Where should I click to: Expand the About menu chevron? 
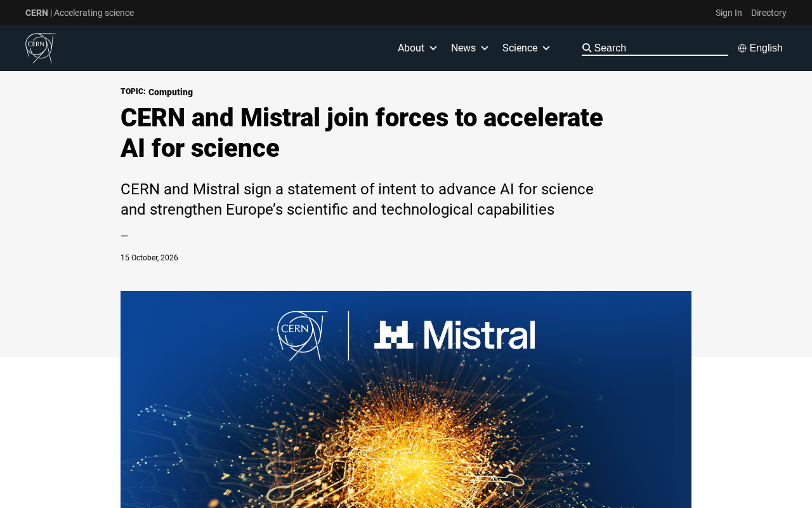[x=433, y=48]
